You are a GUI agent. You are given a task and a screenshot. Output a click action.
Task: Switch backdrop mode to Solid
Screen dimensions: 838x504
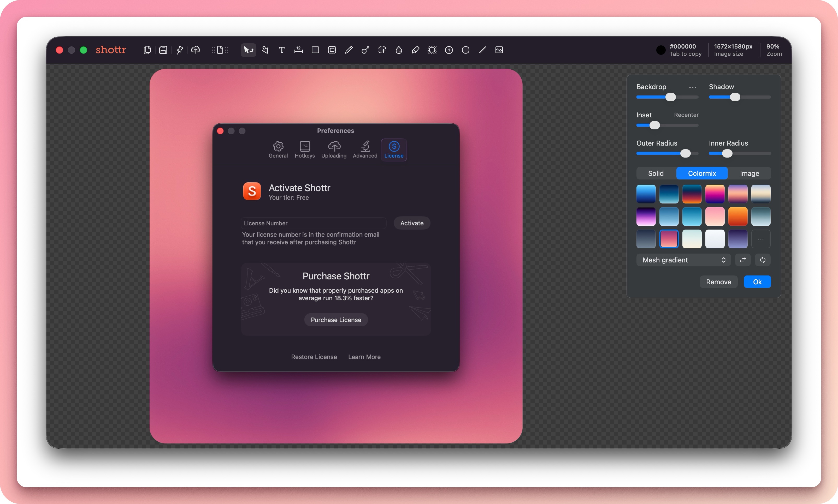pos(656,173)
